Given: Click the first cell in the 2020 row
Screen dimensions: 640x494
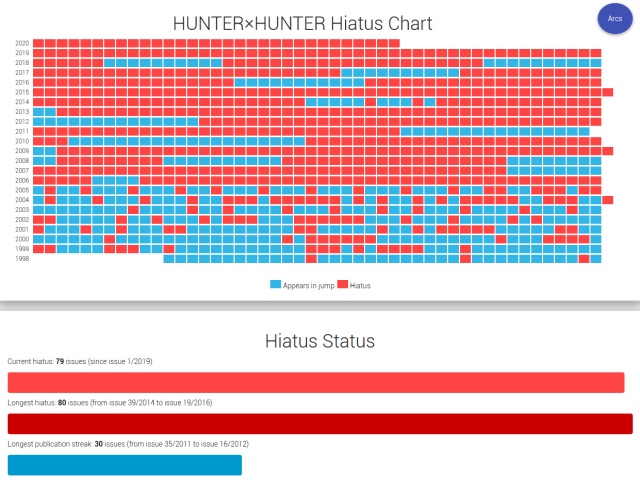Looking at the screenshot, I should [x=38, y=43].
